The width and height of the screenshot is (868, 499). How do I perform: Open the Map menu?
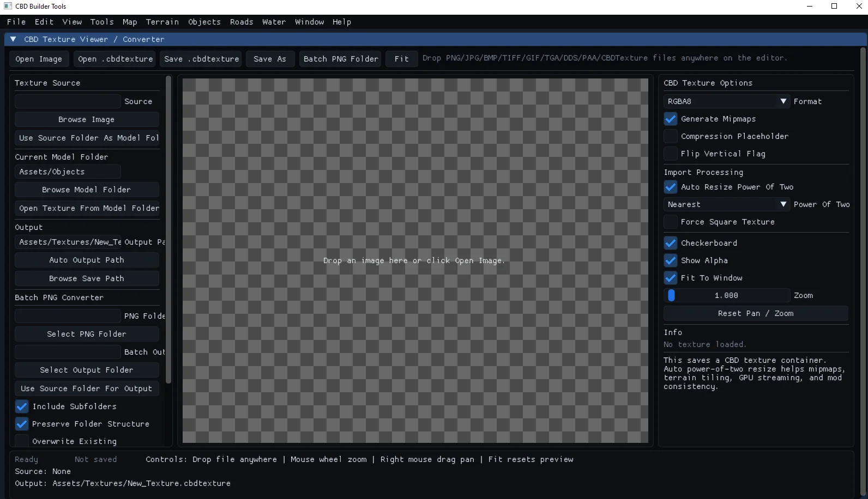point(130,22)
